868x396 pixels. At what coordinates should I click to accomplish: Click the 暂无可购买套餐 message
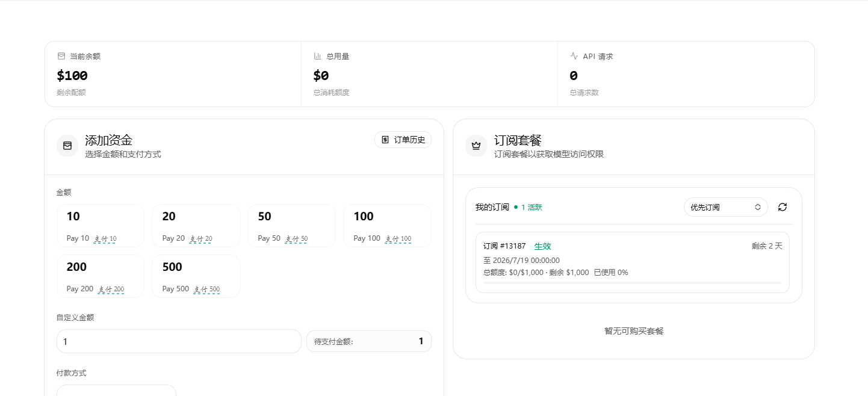[634, 331]
